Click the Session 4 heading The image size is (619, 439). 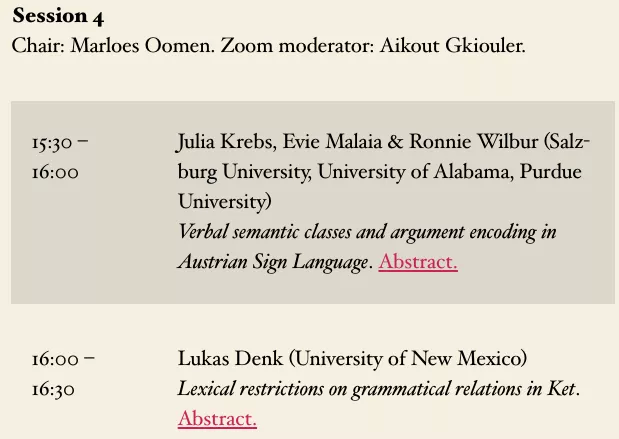(x=58, y=17)
